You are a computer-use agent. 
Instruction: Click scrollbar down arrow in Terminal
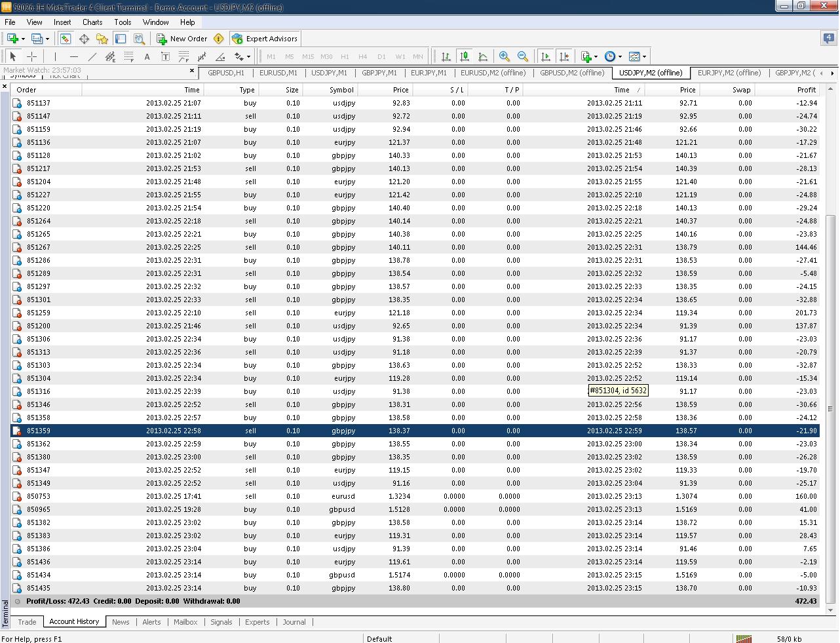[x=831, y=610]
